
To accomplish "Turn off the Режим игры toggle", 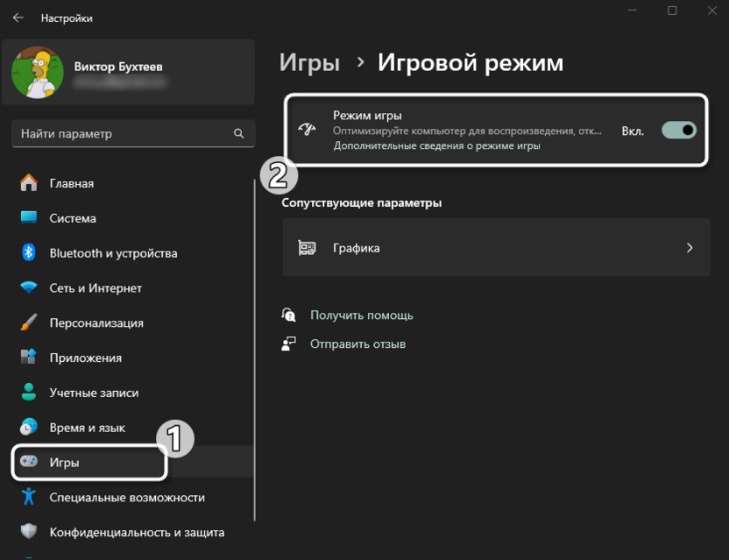I will pos(679,131).
